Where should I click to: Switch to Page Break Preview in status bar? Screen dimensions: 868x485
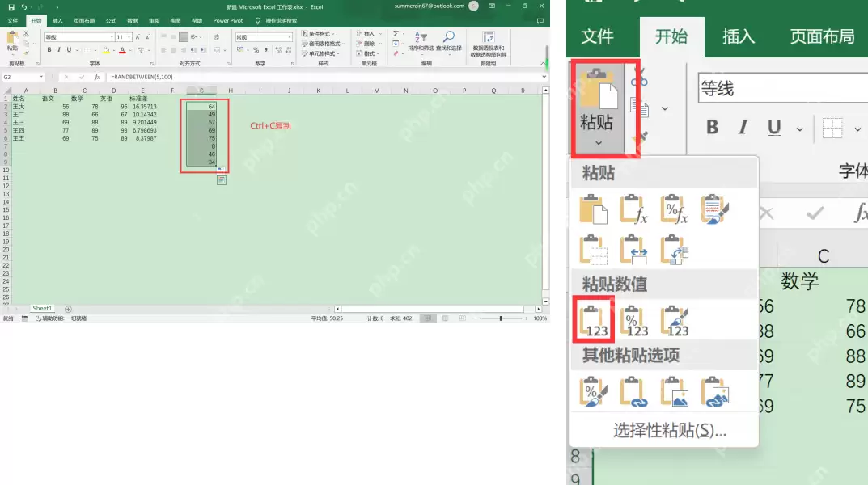(462, 318)
